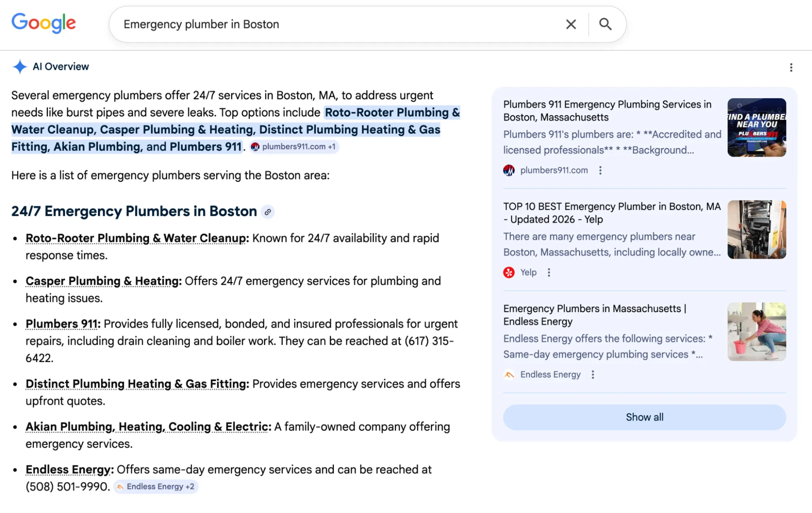The width and height of the screenshot is (812, 513).
Task: Open Casper Plumbing & Heating link
Action: [103, 281]
